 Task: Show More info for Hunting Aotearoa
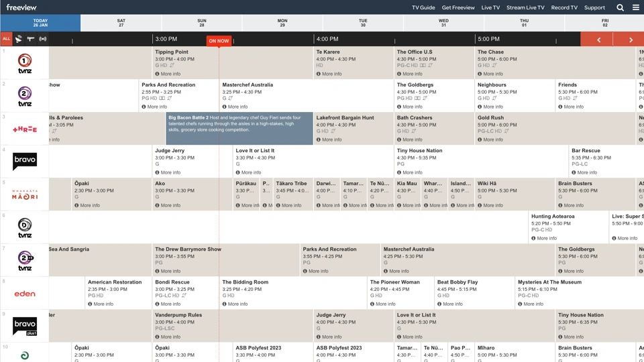(x=543, y=238)
